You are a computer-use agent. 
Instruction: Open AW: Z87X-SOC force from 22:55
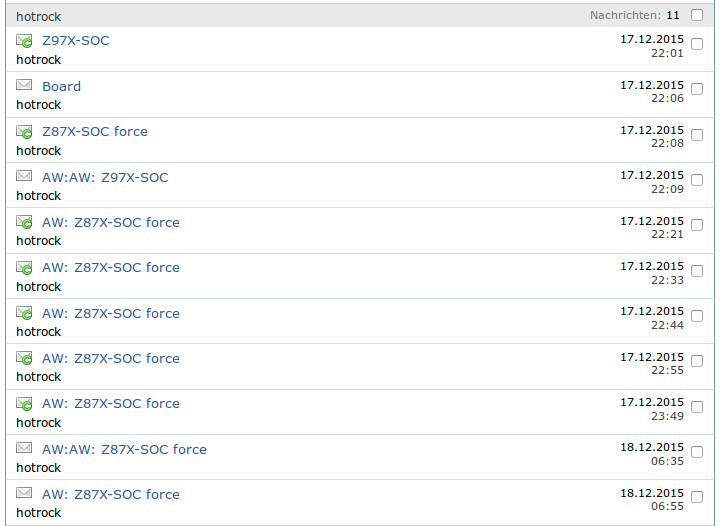[x=111, y=359]
